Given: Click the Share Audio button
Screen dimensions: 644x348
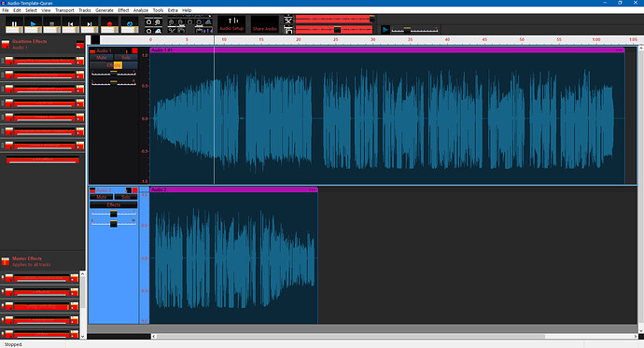Looking at the screenshot, I should [265, 24].
